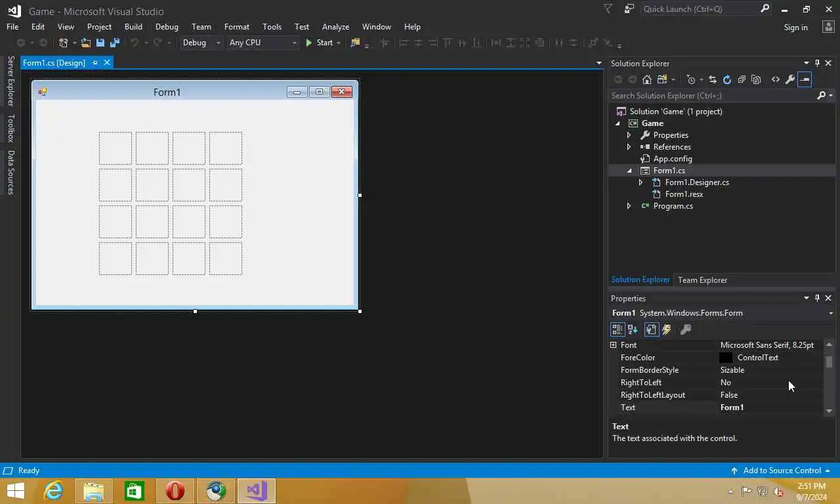This screenshot has width=840, height=504.
Task: Close the Form1.cs [Design] tab
Action: click(107, 62)
